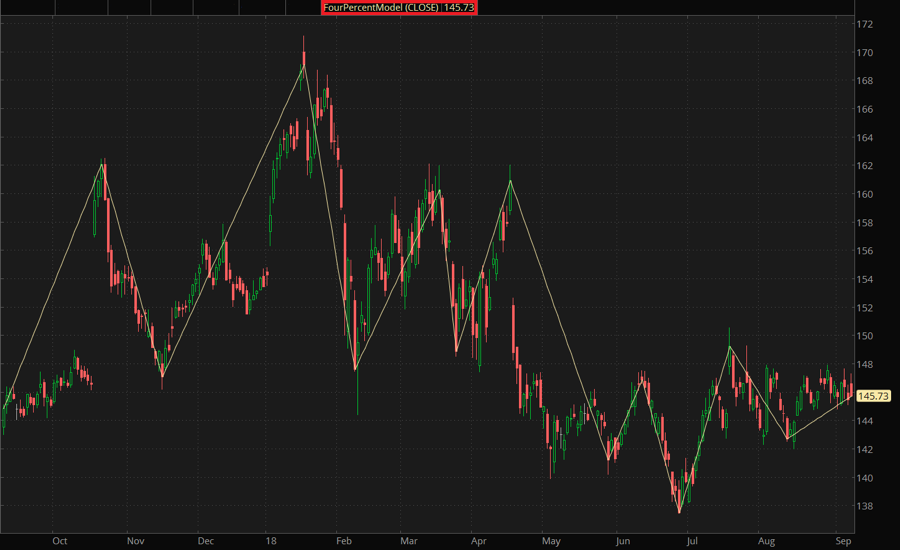The image size is (900, 550).
Task: Select the zigzag peak near 162 in late October
Action: tap(102, 164)
